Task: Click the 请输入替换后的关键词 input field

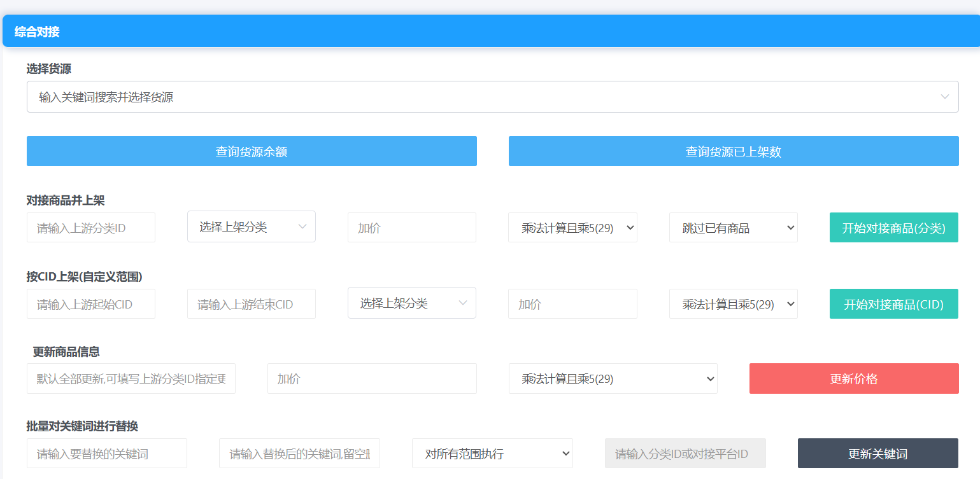Action: (x=299, y=454)
